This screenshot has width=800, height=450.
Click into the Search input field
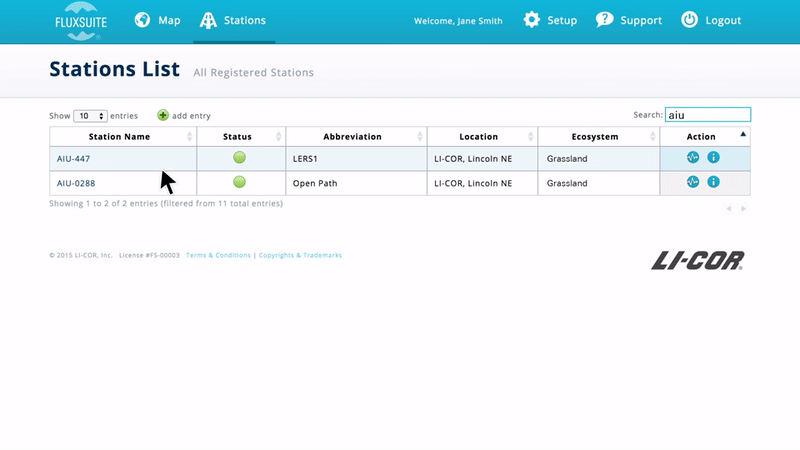coord(707,115)
